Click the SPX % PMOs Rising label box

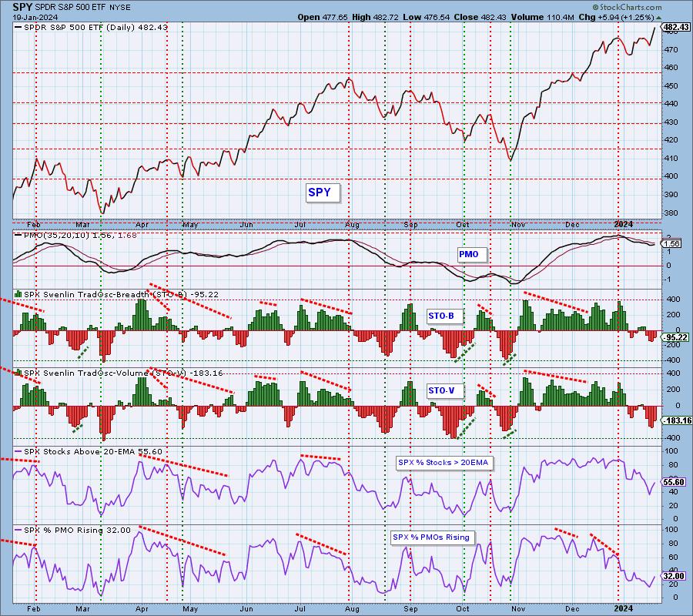[432, 537]
